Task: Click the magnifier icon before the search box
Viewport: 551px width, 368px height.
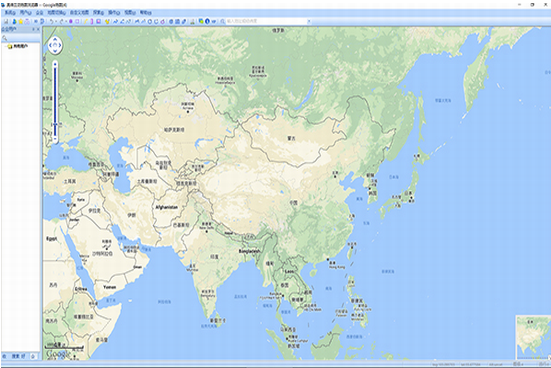Action: [222, 21]
